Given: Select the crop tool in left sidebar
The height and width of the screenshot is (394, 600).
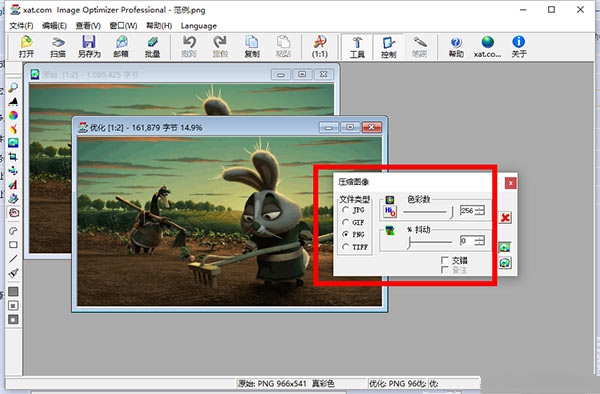Looking at the screenshot, I should (13, 157).
